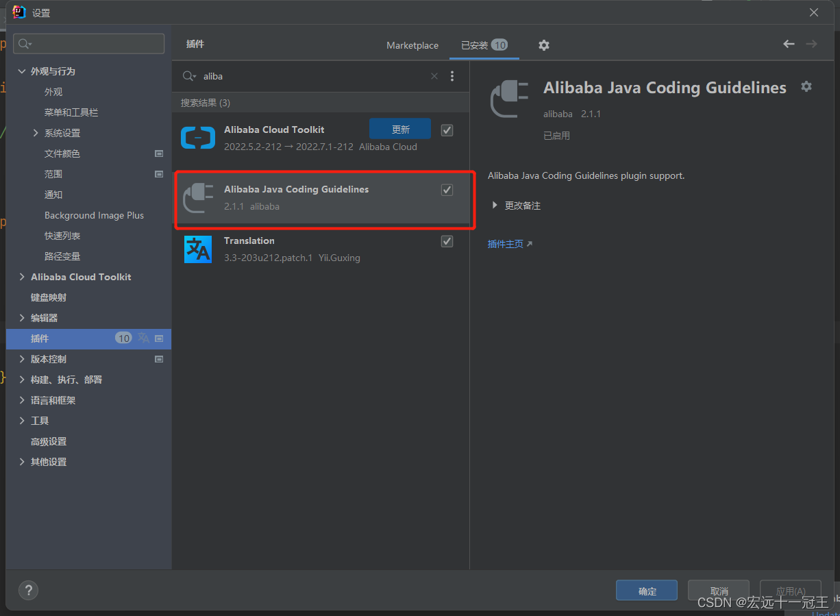Expand 语言和框架 node

click(22, 400)
